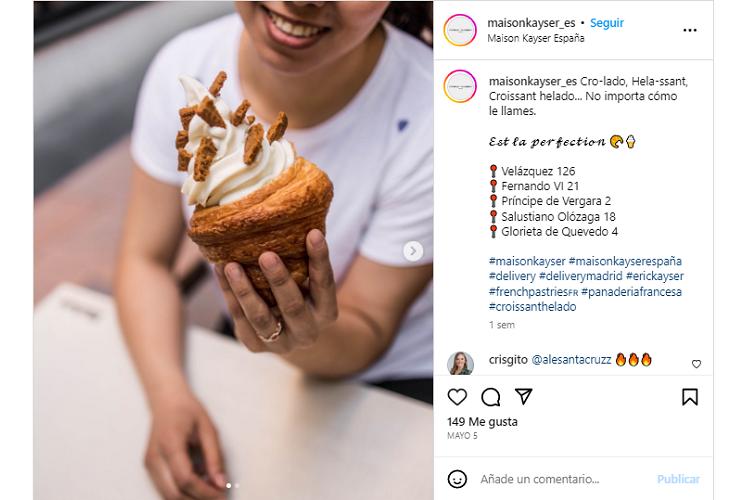This screenshot has height=500, width=750.
Task: Follow account with Seguir button
Action: coord(607,23)
